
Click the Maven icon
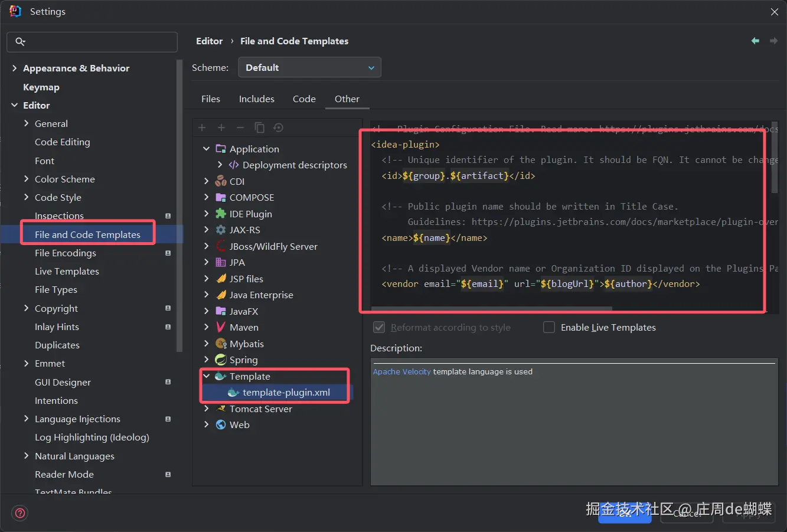221,327
